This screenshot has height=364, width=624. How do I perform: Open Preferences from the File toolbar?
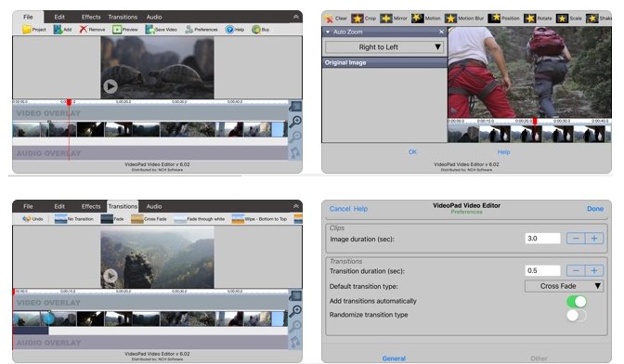(x=201, y=30)
